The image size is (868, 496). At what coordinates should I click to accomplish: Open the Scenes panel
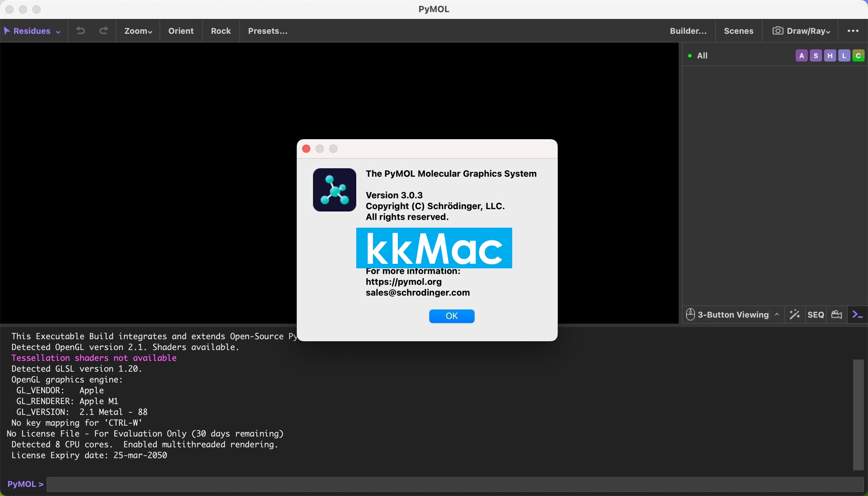[738, 31]
